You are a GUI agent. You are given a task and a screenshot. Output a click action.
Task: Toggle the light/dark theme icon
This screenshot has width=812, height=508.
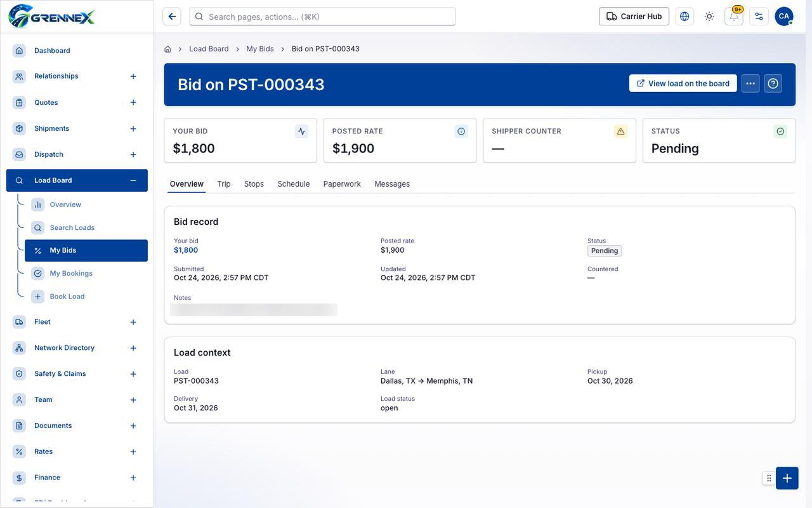coord(709,17)
